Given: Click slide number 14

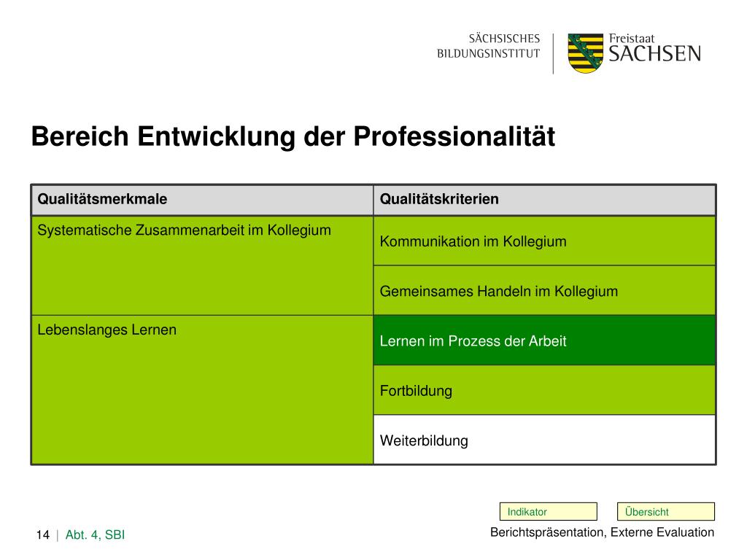Looking at the screenshot, I should (43, 534).
